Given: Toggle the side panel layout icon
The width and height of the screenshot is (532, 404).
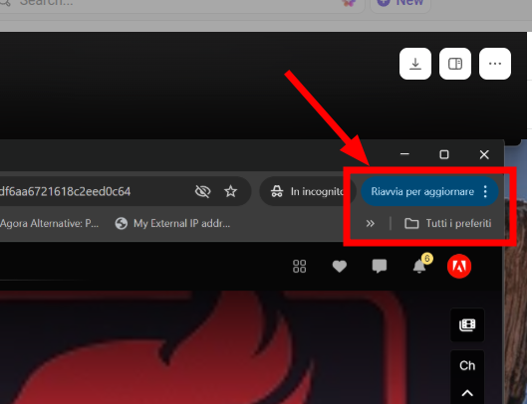Looking at the screenshot, I should [x=455, y=64].
